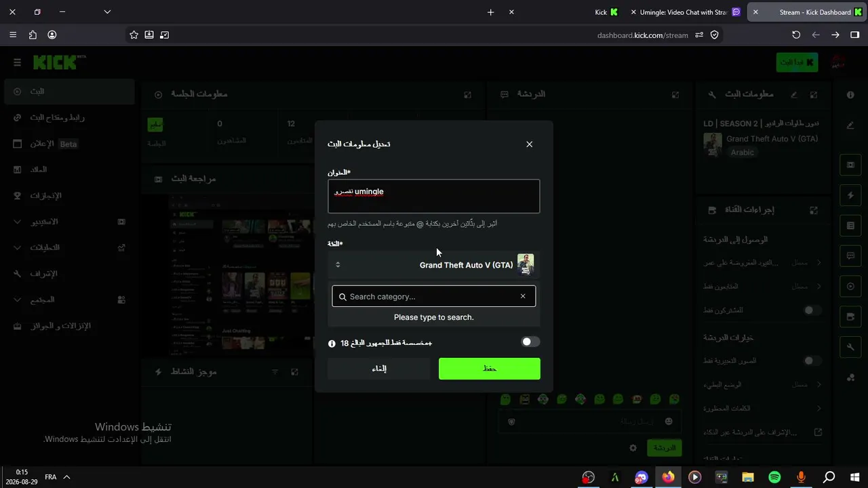Click the Moderation wrench icon in the sidebar
868x488 pixels.
18,274
